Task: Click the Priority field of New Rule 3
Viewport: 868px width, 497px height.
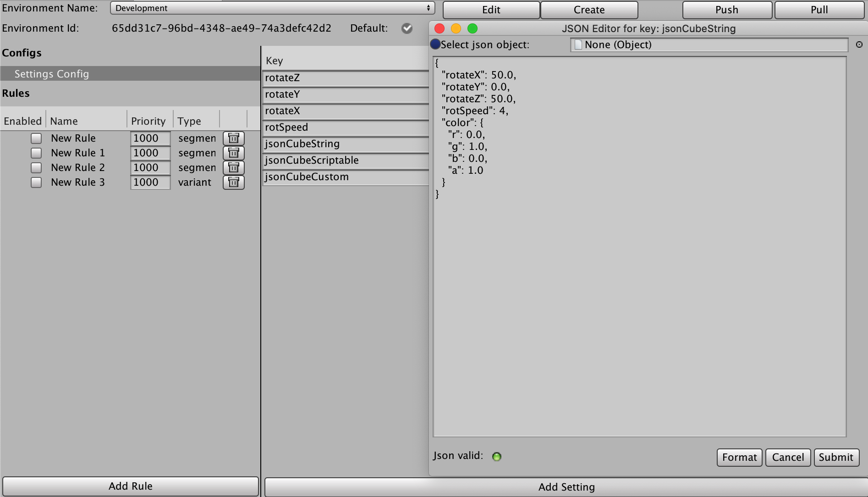Action: [x=150, y=182]
